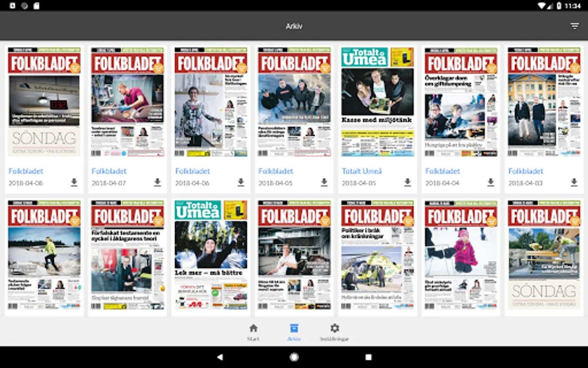Open Folkbladet 2018-04-08 SÖNDAG cover
This screenshot has height=368, width=588.
(44, 102)
